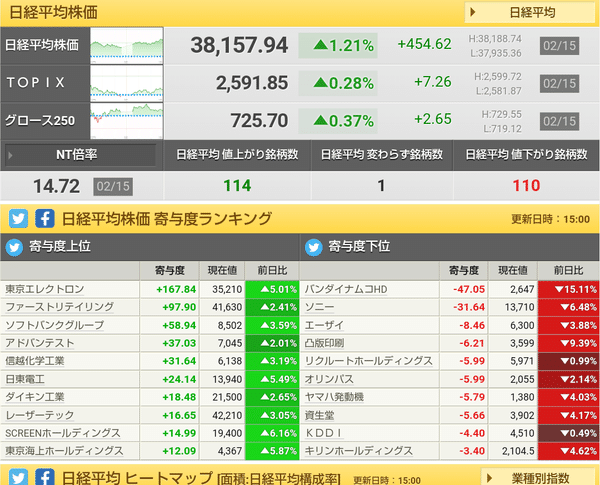Click バンダイナムコHD contribution -47.05
The height and width of the screenshot is (485, 600).
469,289
